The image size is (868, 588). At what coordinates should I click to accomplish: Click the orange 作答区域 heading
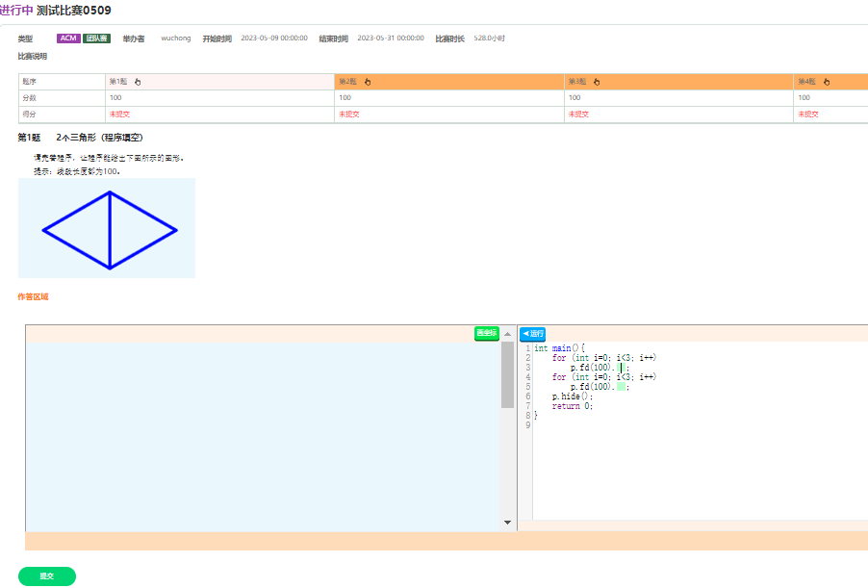click(34, 296)
